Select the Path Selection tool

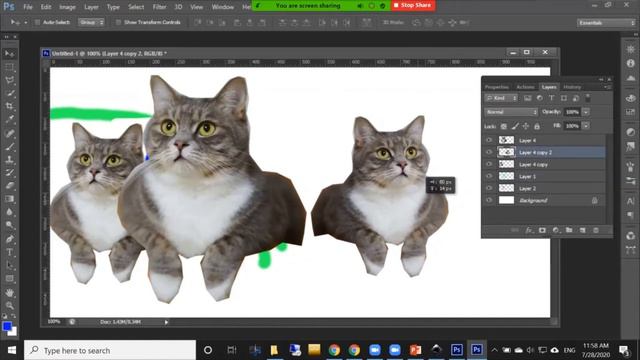pos(9,265)
